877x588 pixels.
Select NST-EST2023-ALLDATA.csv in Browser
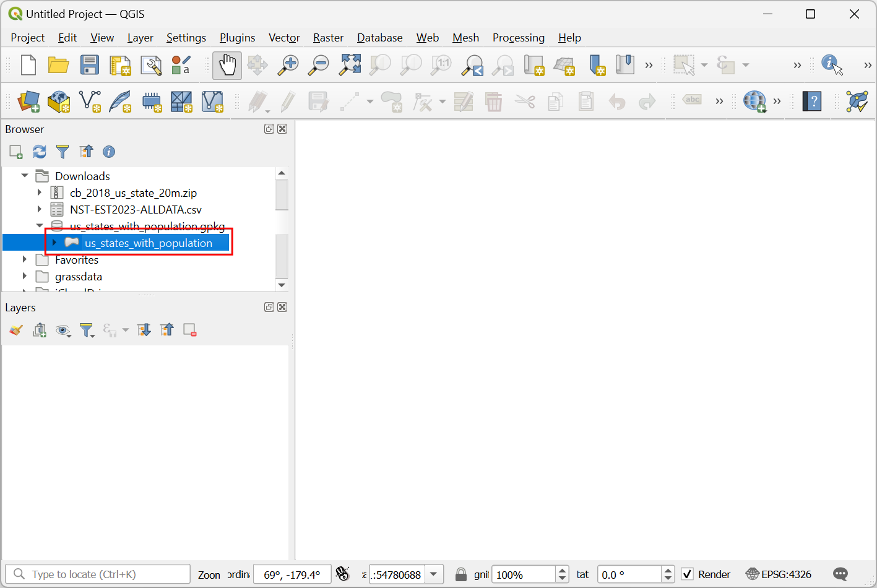pyautogui.click(x=136, y=210)
